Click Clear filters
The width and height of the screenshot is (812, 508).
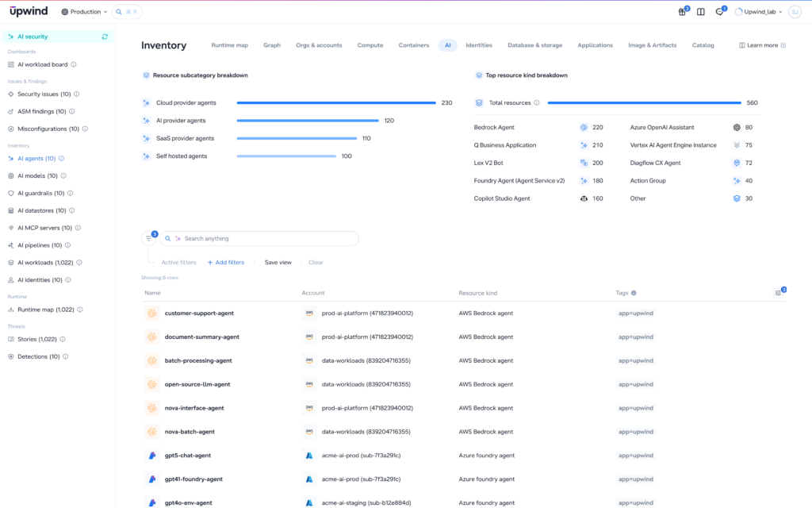click(x=316, y=263)
